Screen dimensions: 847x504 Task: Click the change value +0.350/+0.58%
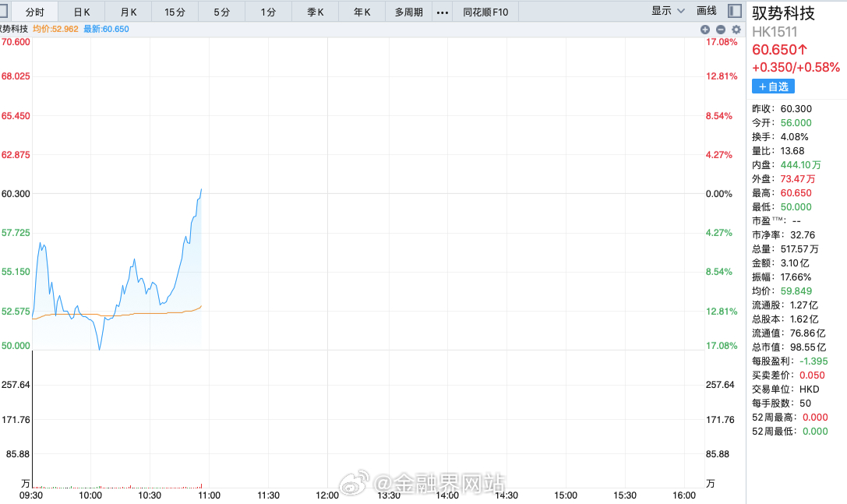[x=796, y=68]
